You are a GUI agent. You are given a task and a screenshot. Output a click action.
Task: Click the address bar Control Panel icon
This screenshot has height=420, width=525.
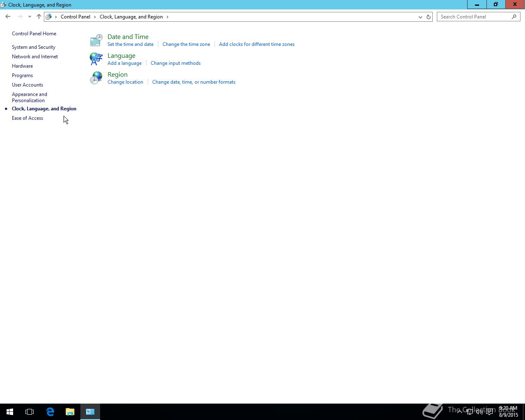tap(49, 17)
